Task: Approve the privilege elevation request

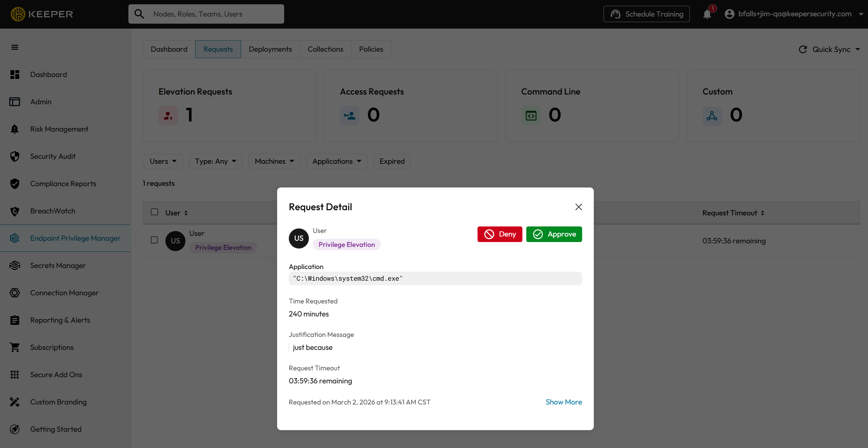Action: pyautogui.click(x=554, y=234)
